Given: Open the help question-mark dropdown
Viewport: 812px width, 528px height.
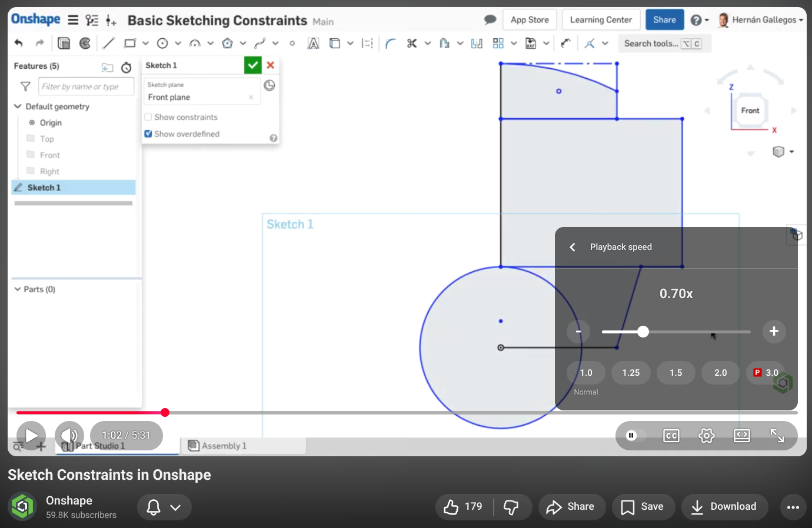Looking at the screenshot, I should (x=699, y=20).
